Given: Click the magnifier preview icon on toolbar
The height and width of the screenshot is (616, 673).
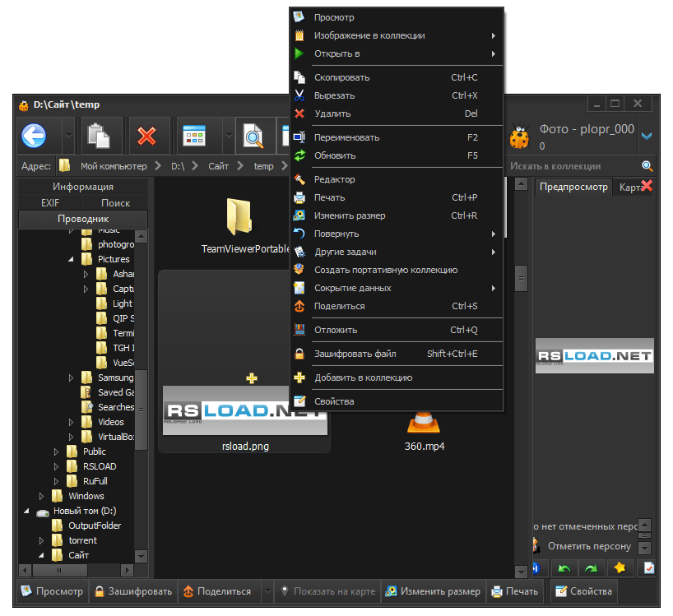Looking at the screenshot, I should click(x=253, y=136).
